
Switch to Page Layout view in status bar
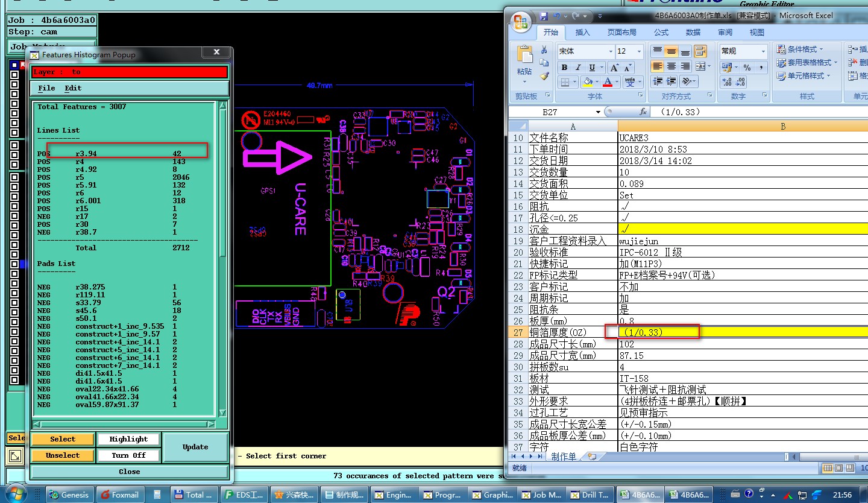tap(838, 468)
